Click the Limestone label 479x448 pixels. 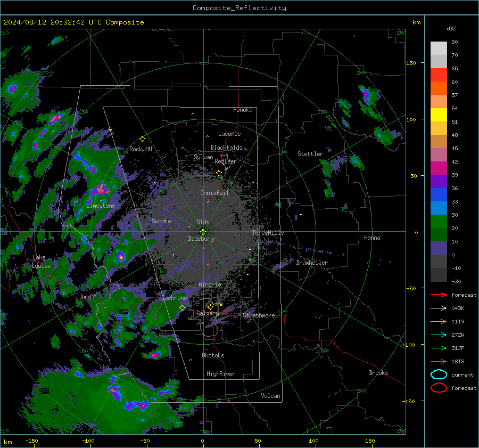coord(101,206)
